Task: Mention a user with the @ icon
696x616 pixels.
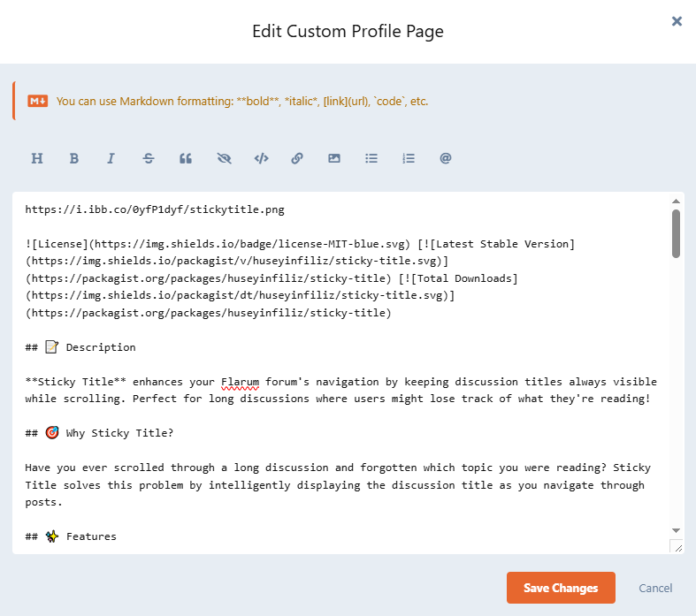Action: click(x=446, y=158)
